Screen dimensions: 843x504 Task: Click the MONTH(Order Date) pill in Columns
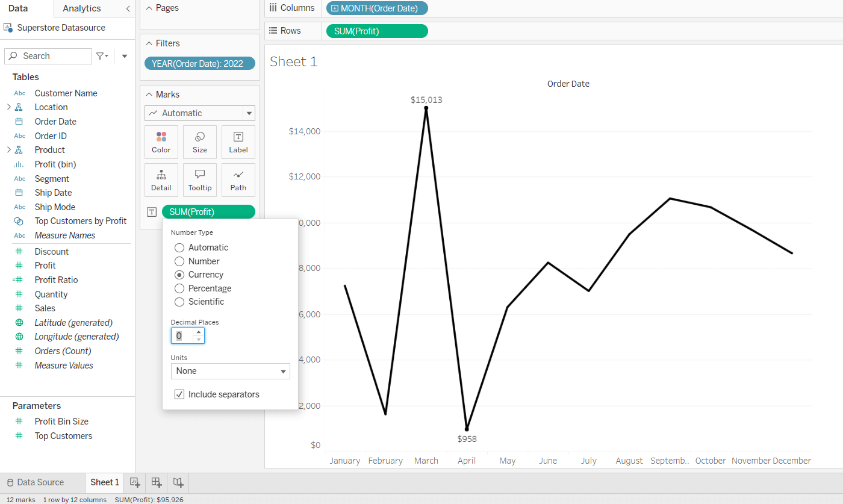pos(377,8)
